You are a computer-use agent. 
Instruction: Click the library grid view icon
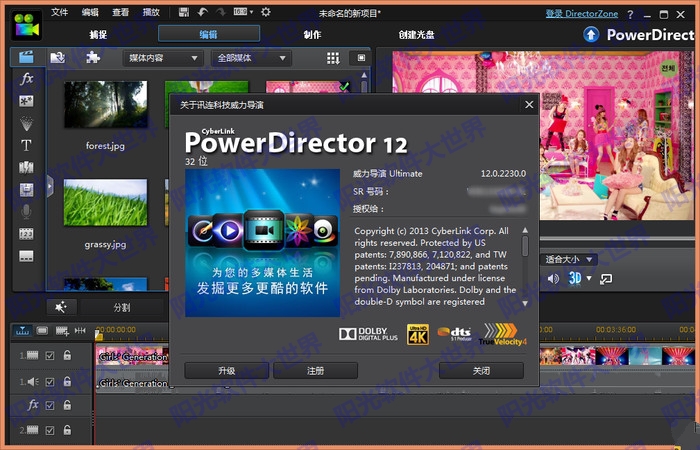(x=333, y=58)
